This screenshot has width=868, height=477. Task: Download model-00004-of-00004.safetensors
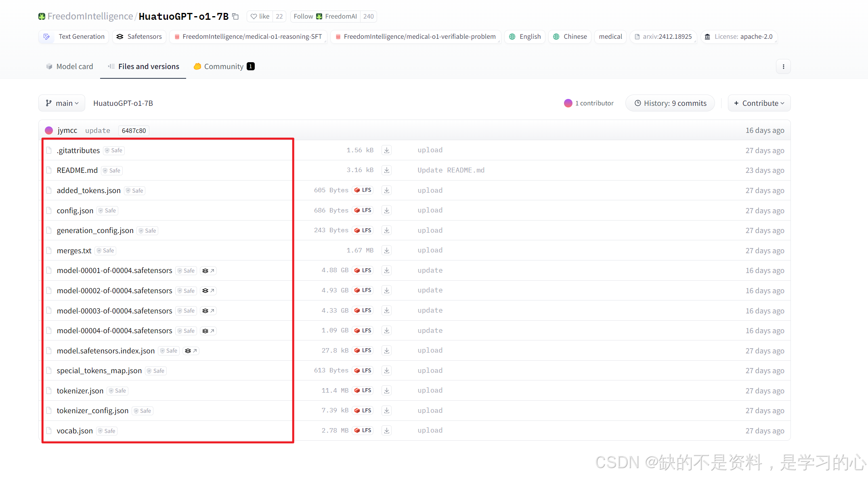pyautogui.click(x=387, y=330)
